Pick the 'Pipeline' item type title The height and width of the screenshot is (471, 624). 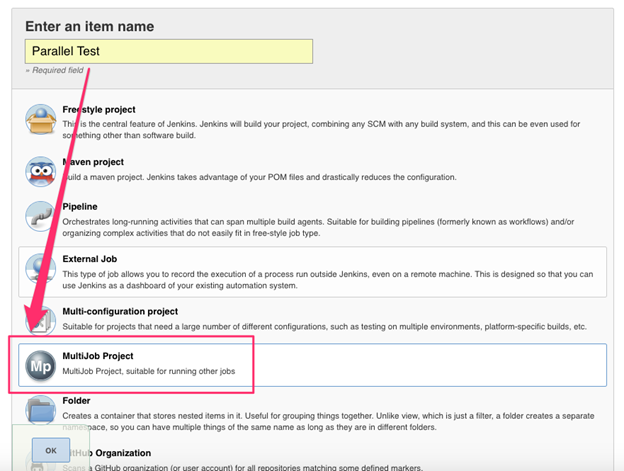click(x=80, y=206)
